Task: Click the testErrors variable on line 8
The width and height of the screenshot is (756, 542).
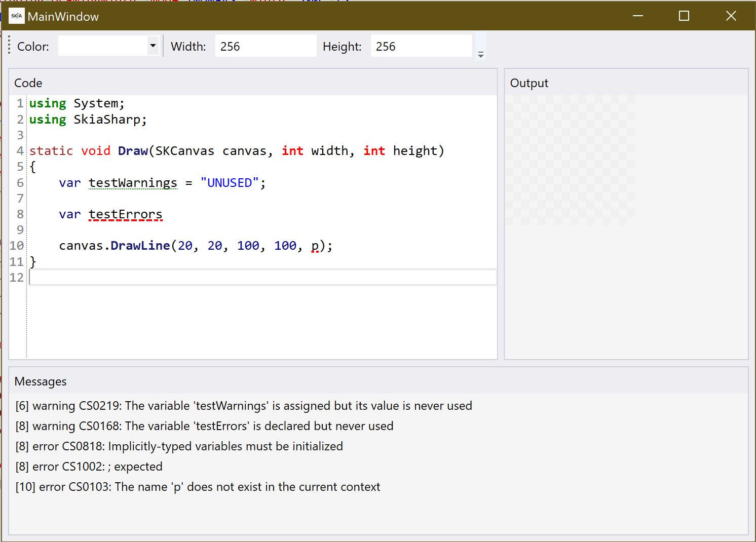Action: [x=125, y=215]
